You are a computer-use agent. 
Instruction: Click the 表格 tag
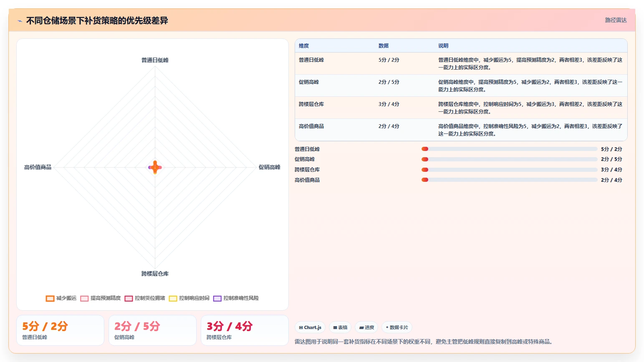click(340, 327)
